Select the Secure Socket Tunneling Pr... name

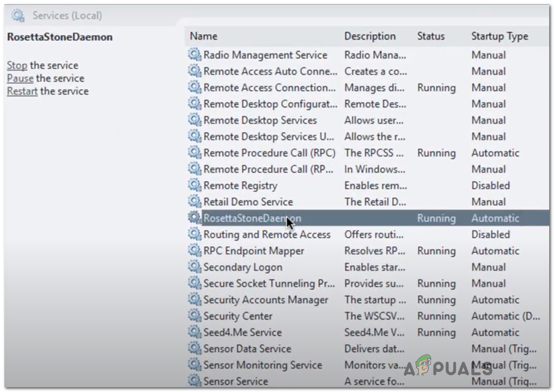[x=269, y=284]
